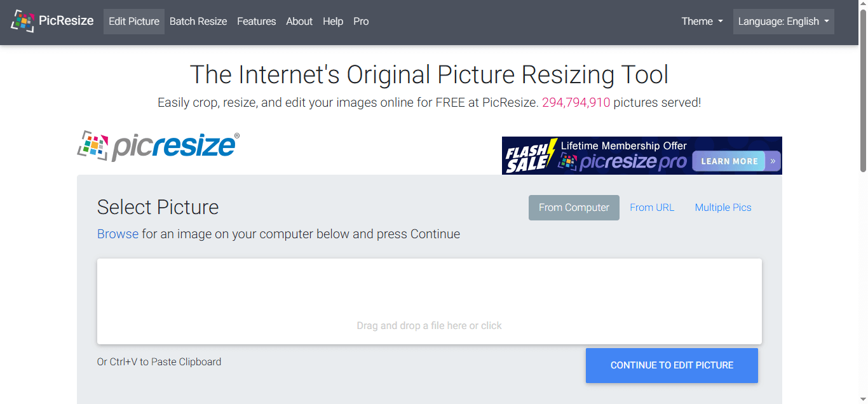Select the From Computer tab
Image resolution: width=868 pixels, height=404 pixels.
point(573,207)
